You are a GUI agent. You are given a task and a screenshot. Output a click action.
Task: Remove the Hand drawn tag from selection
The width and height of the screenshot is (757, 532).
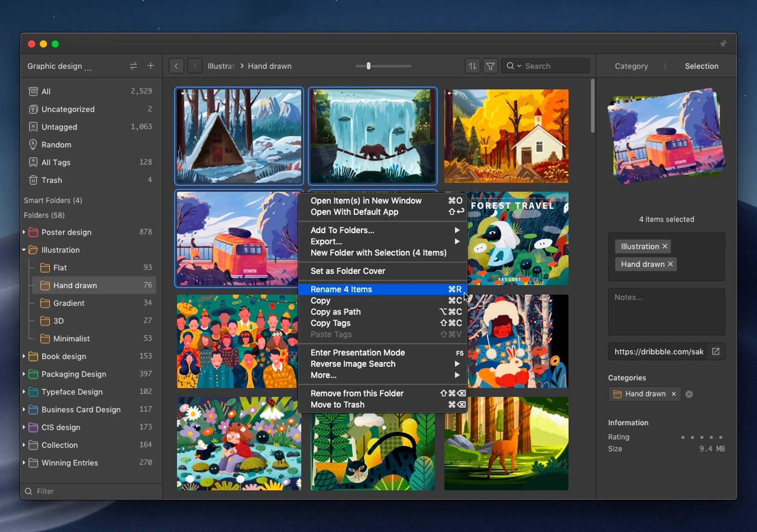click(670, 264)
